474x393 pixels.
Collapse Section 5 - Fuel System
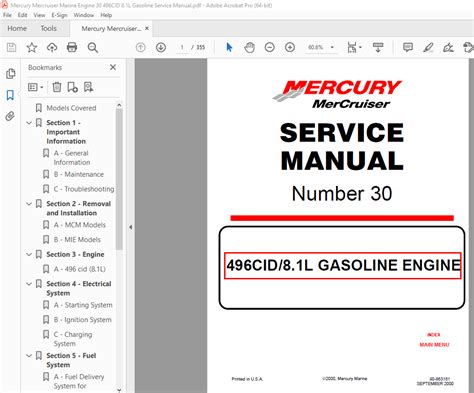click(29, 356)
